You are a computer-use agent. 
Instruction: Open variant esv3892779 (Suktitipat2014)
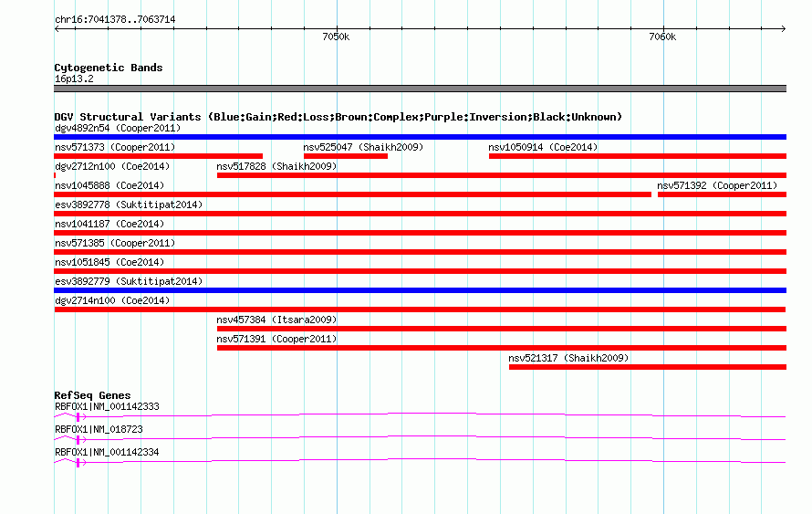pyautogui.click(x=129, y=281)
